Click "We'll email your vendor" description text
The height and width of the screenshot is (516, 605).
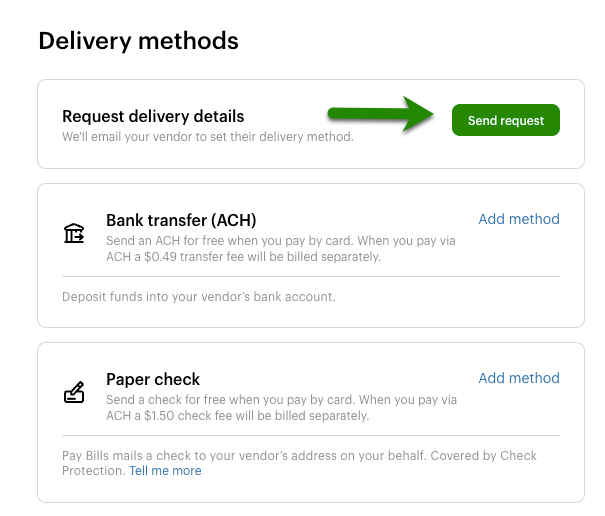point(207,136)
